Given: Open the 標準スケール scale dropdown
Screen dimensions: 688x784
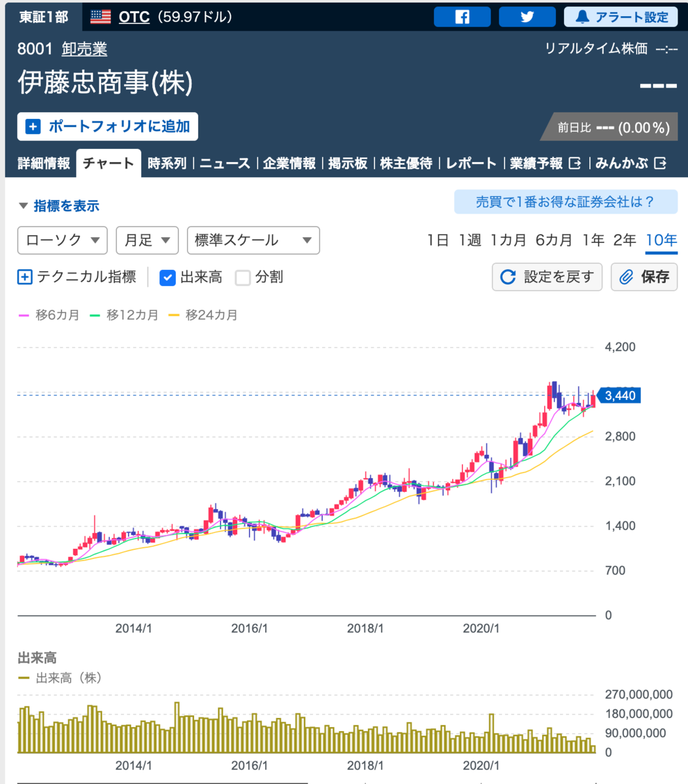Looking at the screenshot, I should tap(254, 240).
